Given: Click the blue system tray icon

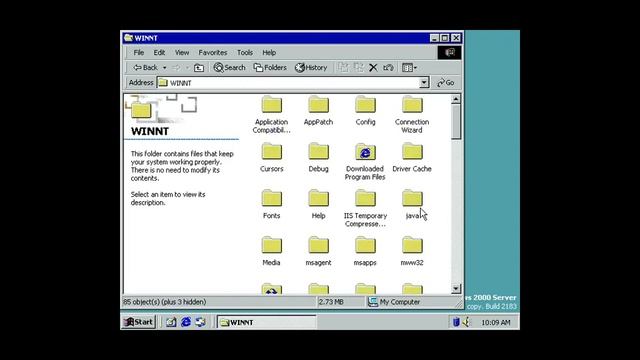Looking at the screenshot, I should [x=456, y=322].
